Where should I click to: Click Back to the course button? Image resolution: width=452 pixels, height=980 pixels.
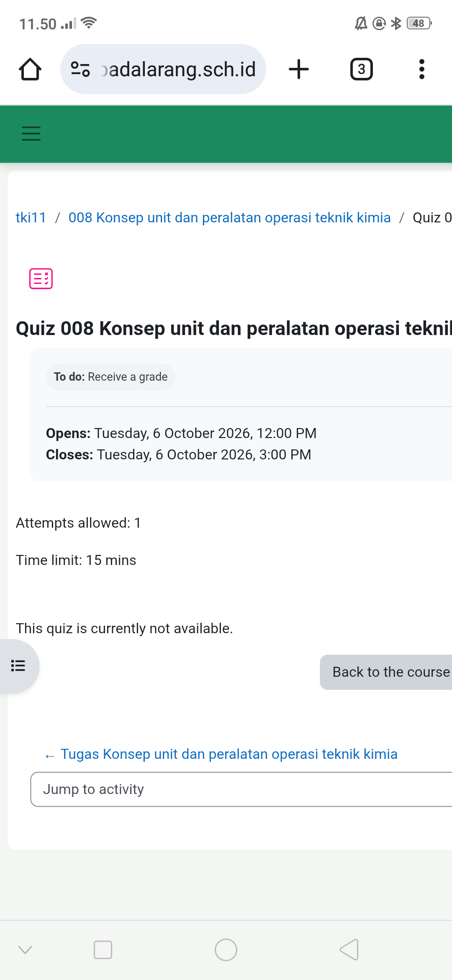click(x=386, y=672)
